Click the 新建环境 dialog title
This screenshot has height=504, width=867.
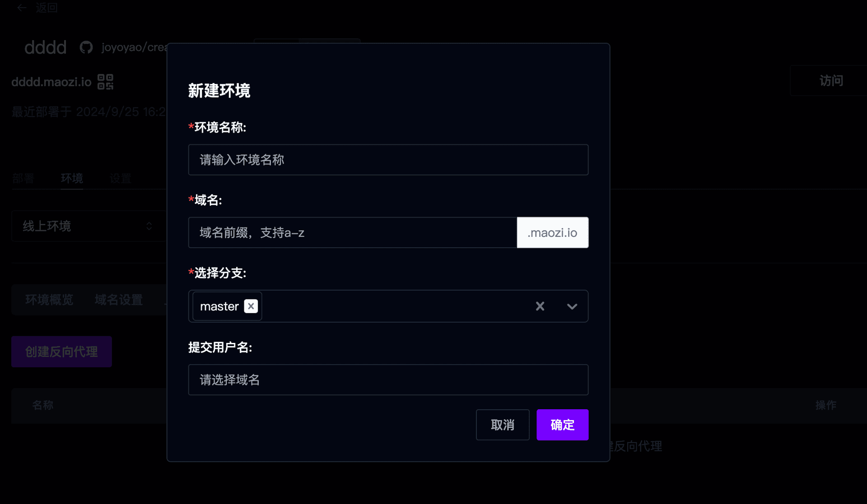click(x=219, y=91)
